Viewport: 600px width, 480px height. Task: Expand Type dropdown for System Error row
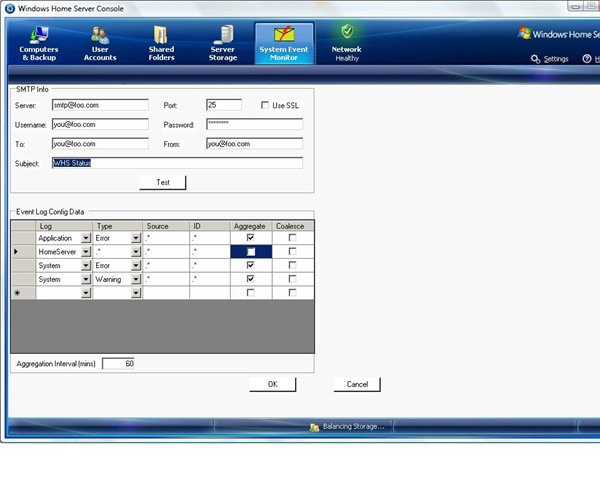[136, 266]
